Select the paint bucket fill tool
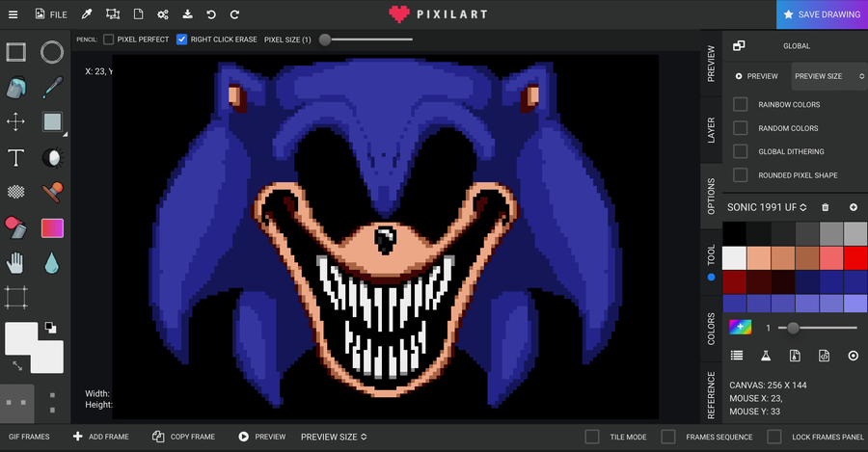 pos(16,88)
